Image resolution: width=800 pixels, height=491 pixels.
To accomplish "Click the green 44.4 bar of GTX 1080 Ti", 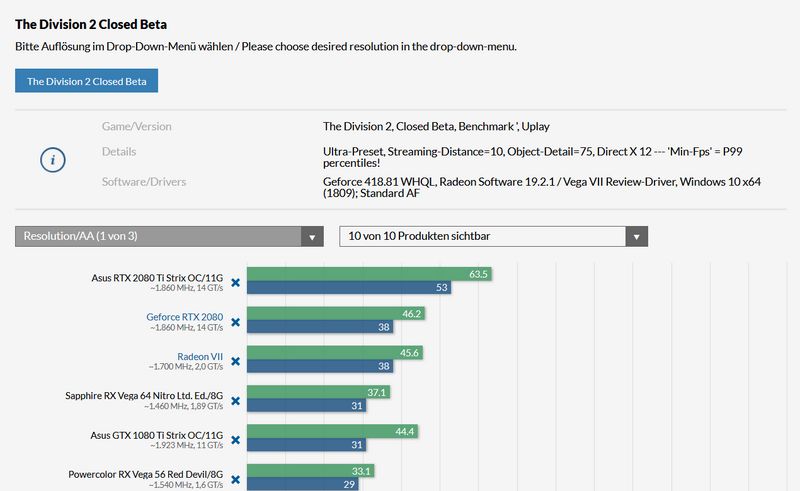I will point(332,431).
